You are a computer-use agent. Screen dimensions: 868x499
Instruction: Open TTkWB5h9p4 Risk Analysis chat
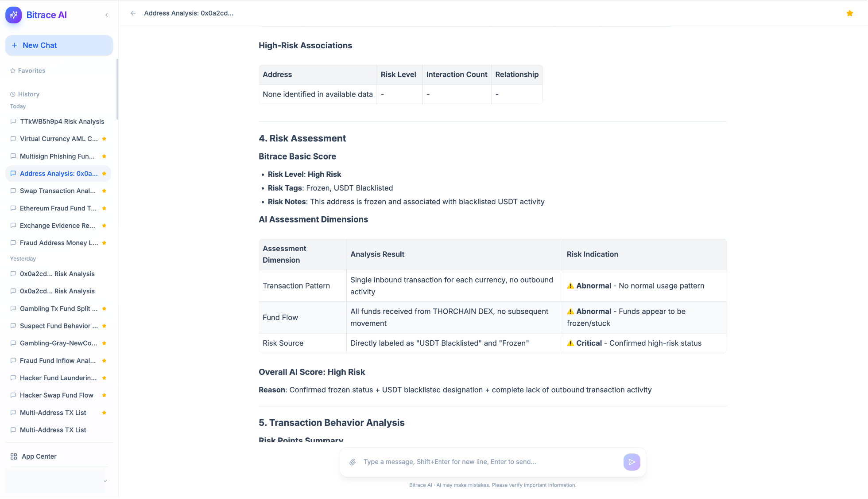coord(62,121)
